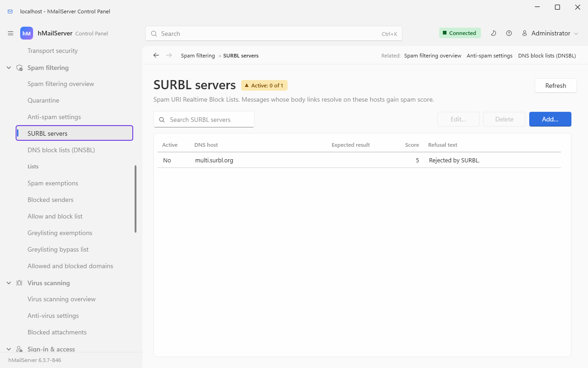
Task: Click the Spam filtering shield icon
Action: 19,68
